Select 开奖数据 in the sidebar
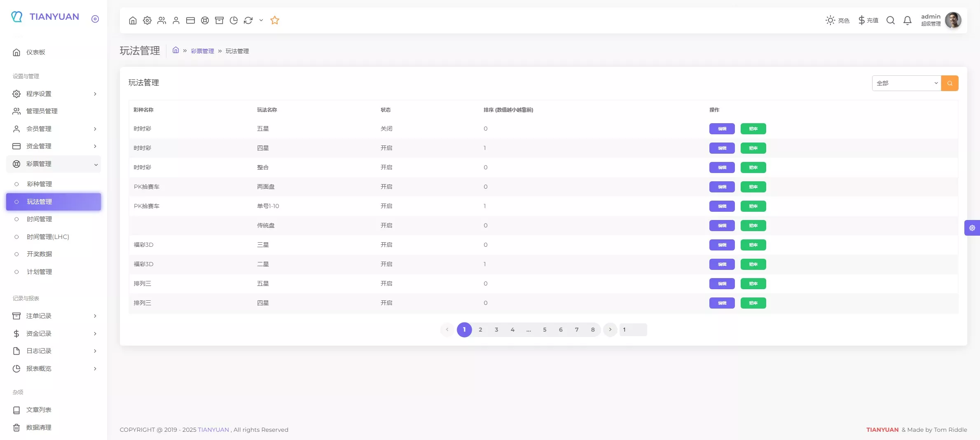 pos(40,254)
